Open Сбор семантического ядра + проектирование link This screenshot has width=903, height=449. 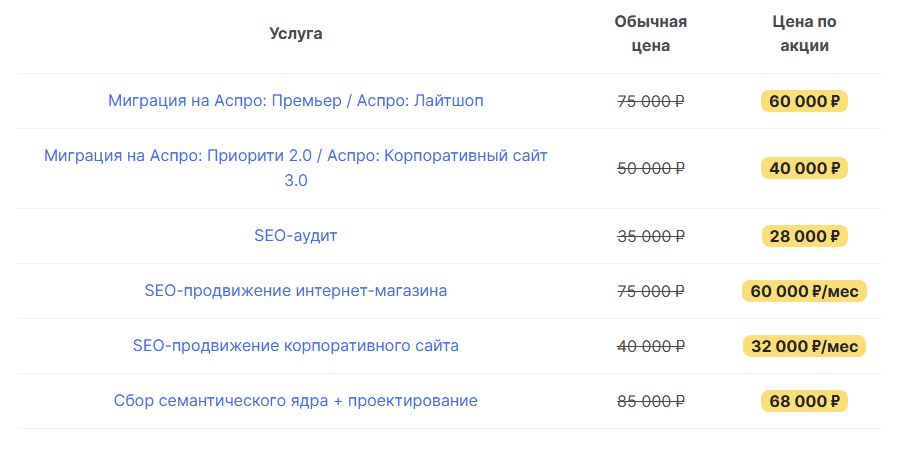pos(296,401)
